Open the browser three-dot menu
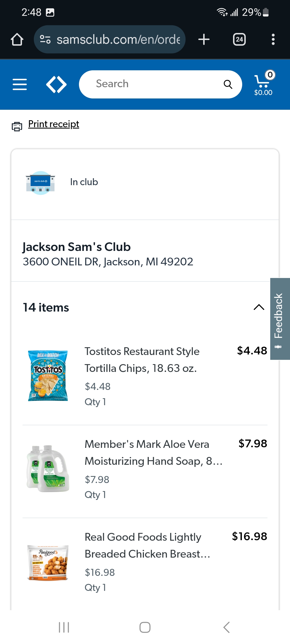 click(x=273, y=39)
